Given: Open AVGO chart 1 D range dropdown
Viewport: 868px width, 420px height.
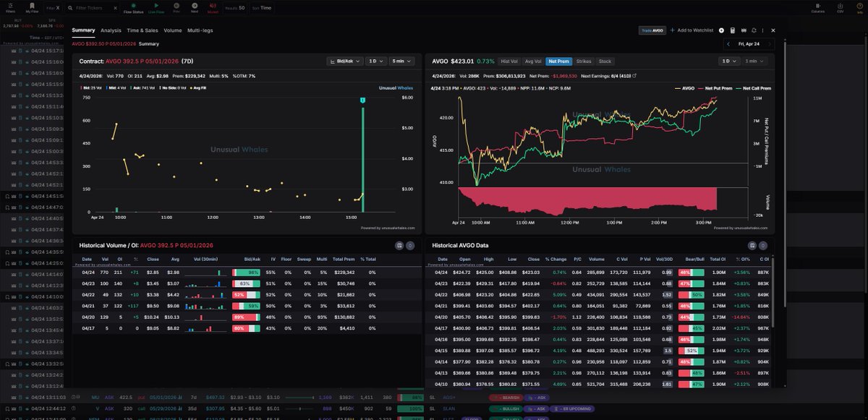Looking at the screenshot, I should (x=728, y=61).
